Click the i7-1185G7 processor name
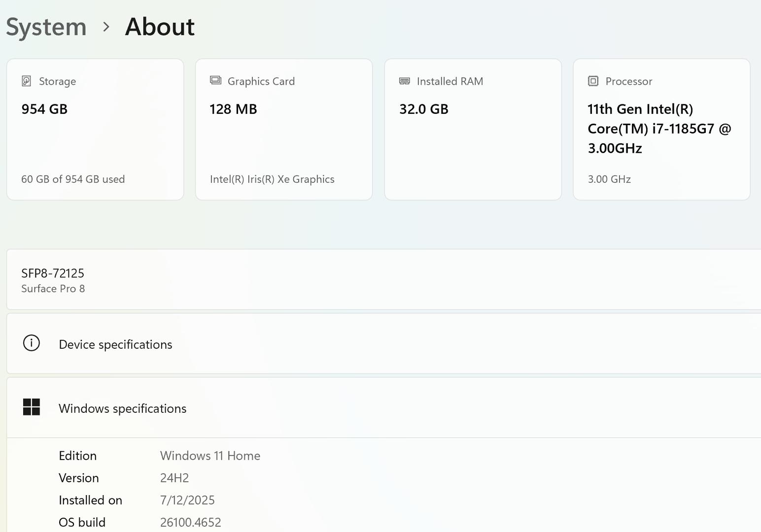 (x=659, y=129)
